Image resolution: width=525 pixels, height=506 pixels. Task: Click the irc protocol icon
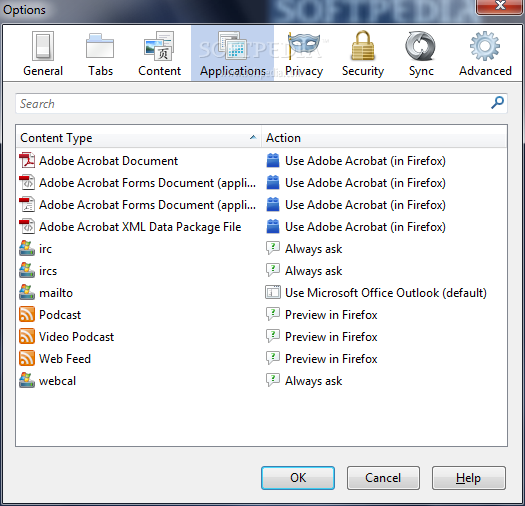(x=27, y=248)
